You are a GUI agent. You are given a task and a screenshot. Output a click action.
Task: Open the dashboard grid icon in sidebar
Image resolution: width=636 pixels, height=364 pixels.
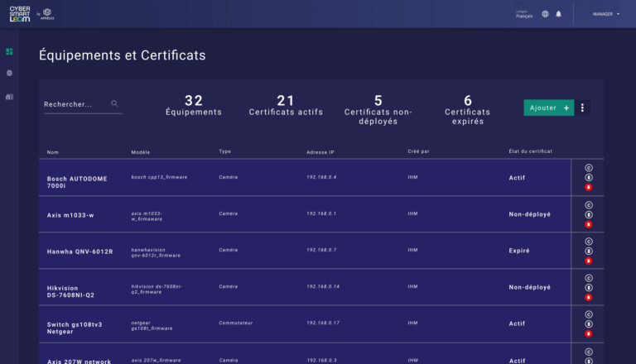pyautogui.click(x=9, y=51)
